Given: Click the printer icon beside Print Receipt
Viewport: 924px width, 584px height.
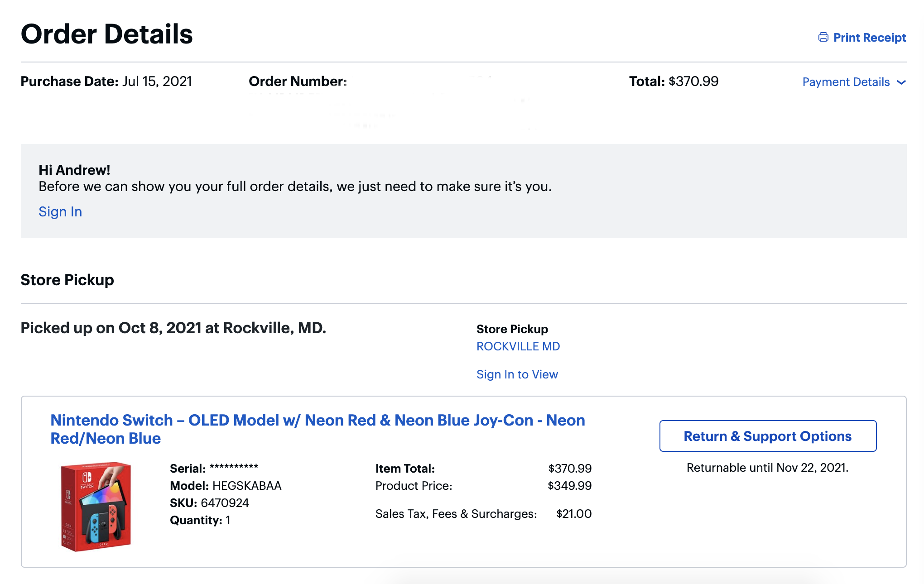Looking at the screenshot, I should [823, 37].
